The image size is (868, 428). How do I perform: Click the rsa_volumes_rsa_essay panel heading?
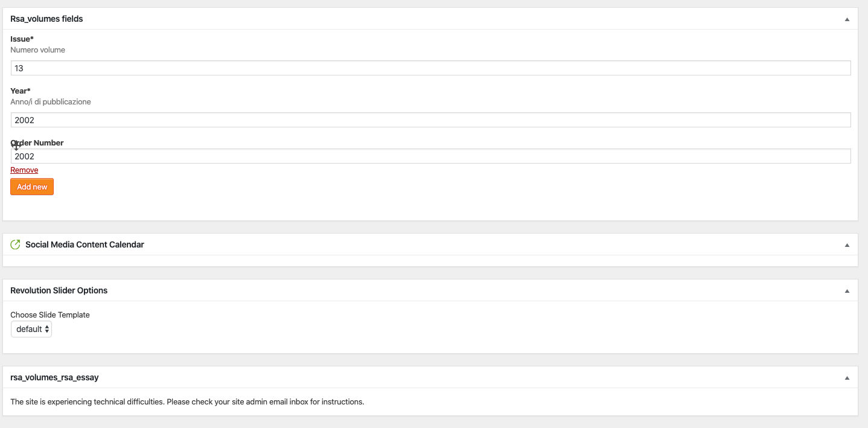pos(54,377)
